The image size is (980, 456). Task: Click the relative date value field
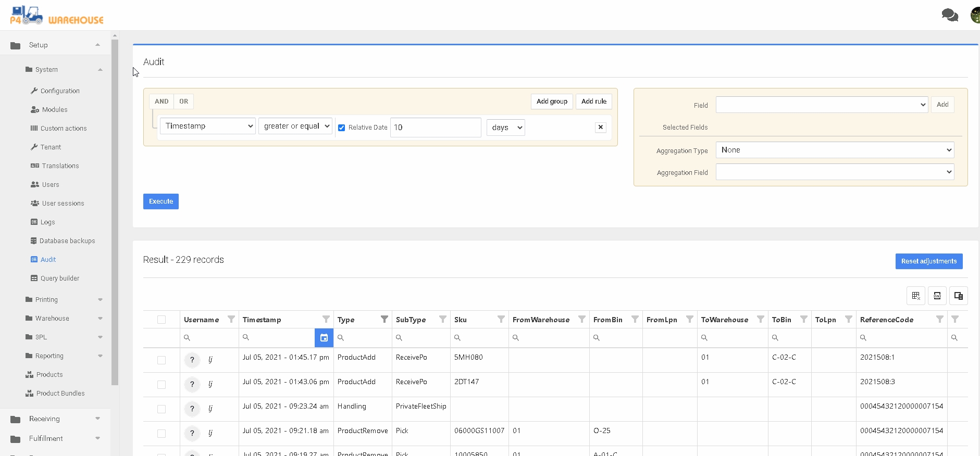(x=435, y=128)
